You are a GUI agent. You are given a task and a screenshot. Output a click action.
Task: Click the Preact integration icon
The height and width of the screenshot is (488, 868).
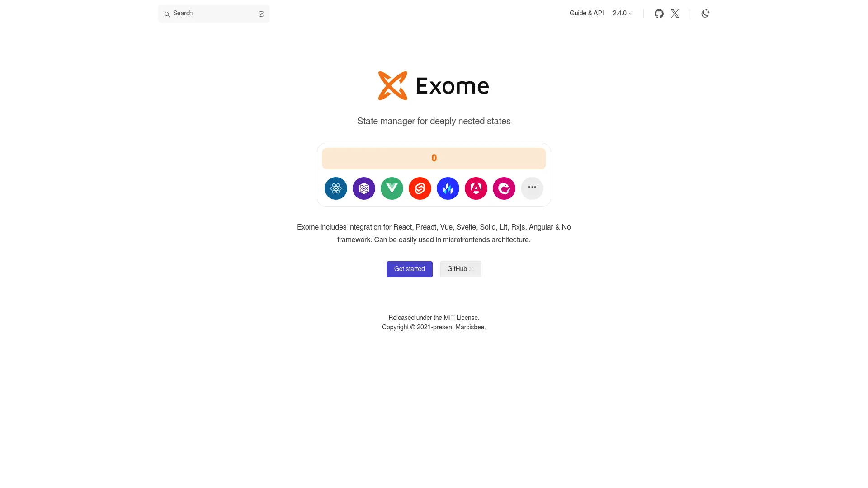coord(363,188)
